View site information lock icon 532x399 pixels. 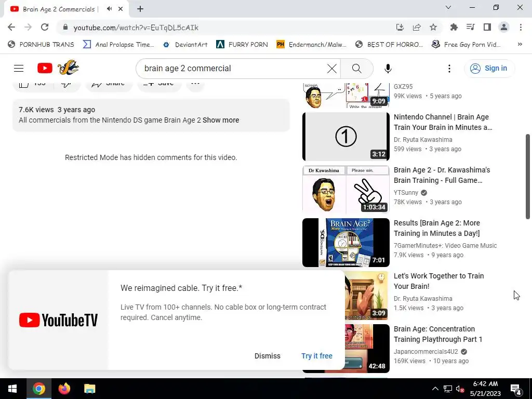pyautogui.click(x=65, y=28)
